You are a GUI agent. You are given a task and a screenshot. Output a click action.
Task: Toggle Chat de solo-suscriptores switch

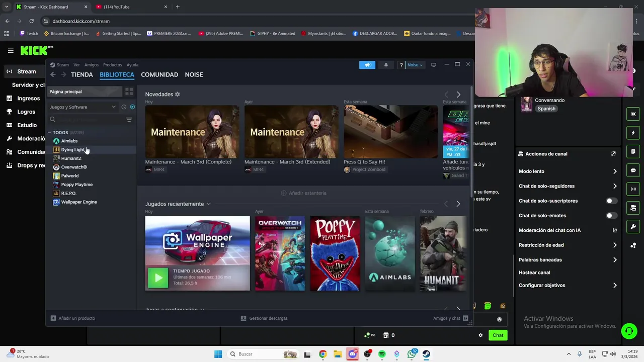pos(611,201)
